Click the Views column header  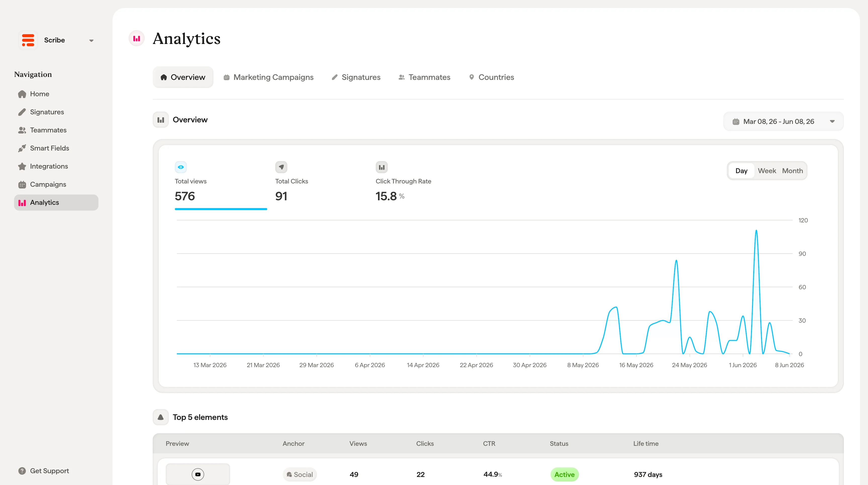click(358, 444)
